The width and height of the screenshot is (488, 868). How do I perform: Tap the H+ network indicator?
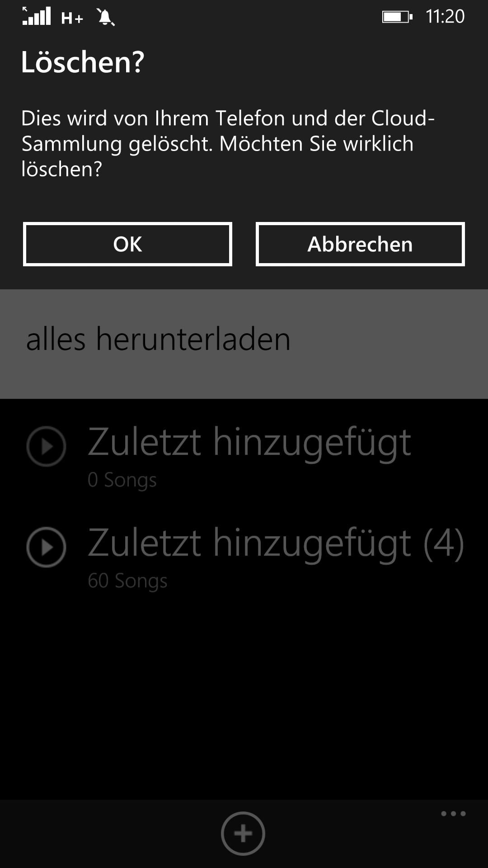point(72,18)
